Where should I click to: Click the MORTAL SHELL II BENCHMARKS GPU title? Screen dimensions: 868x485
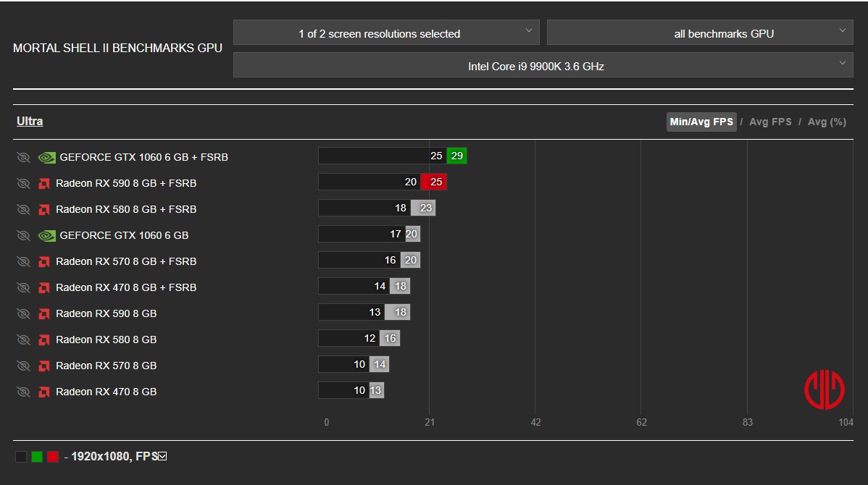(117, 48)
